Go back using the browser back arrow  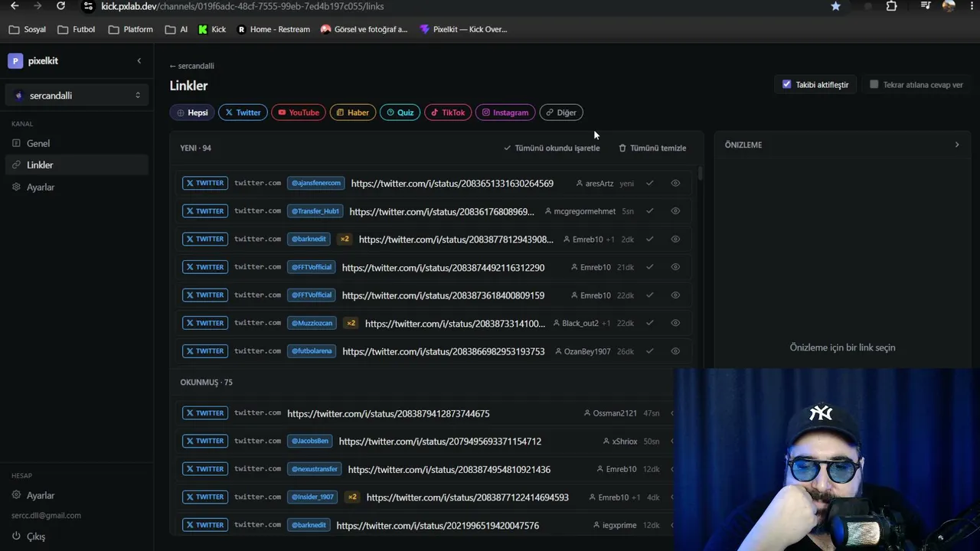click(15, 6)
